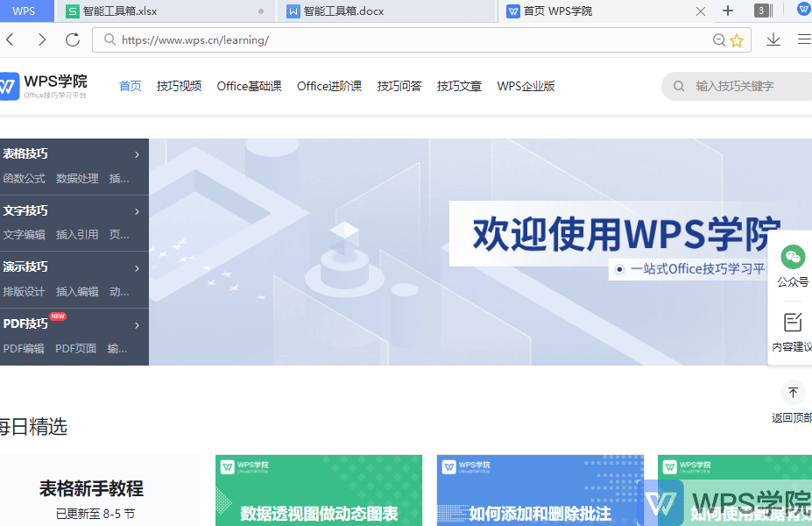
Task: Click the 每日精选 heading
Action: click(x=33, y=427)
